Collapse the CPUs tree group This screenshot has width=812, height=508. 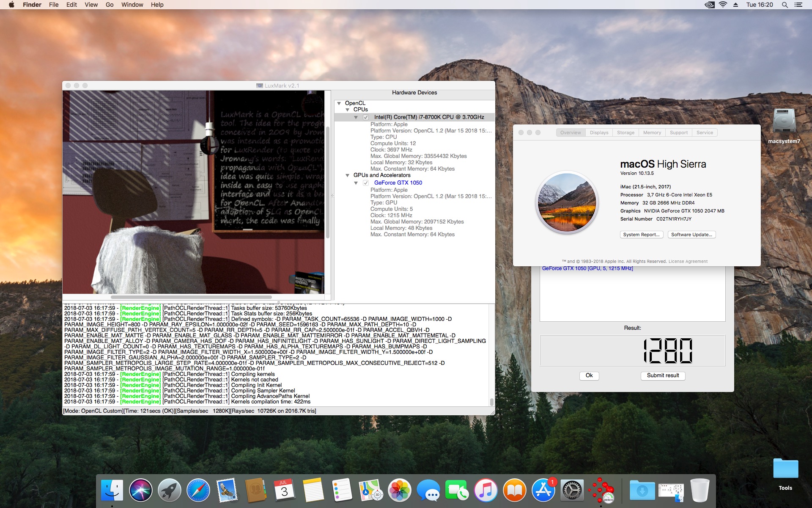[x=347, y=110]
